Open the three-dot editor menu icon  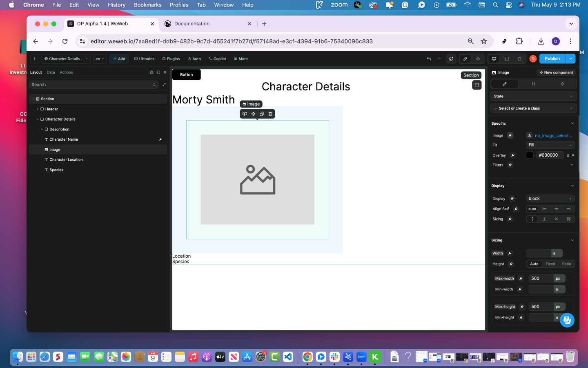(35, 59)
